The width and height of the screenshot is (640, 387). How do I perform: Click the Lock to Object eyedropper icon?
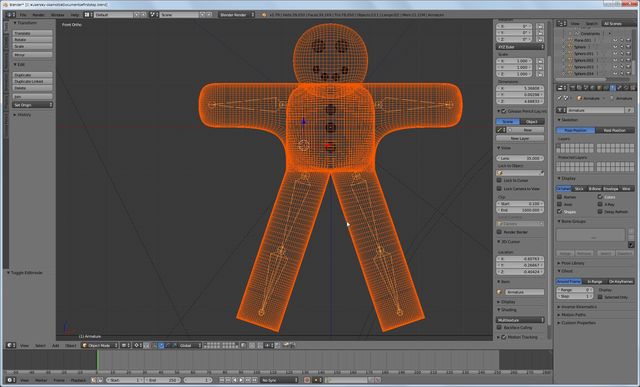coord(541,173)
